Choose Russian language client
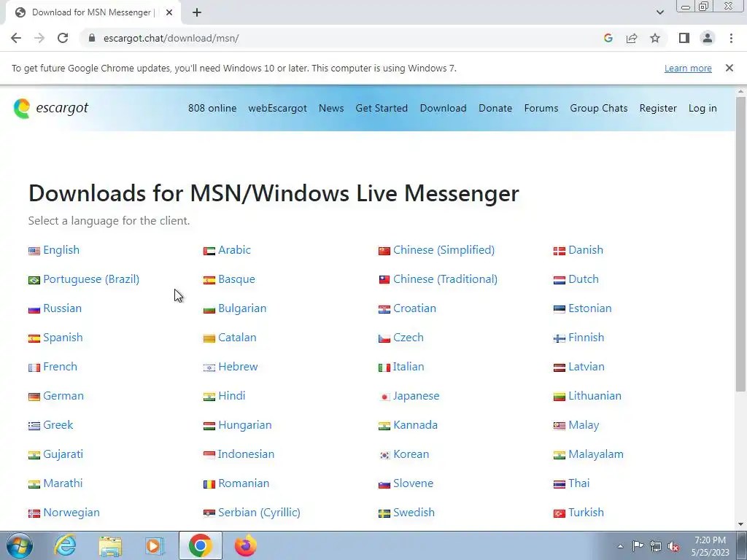Screen dimensions: 747x560 tap(63, 308)
